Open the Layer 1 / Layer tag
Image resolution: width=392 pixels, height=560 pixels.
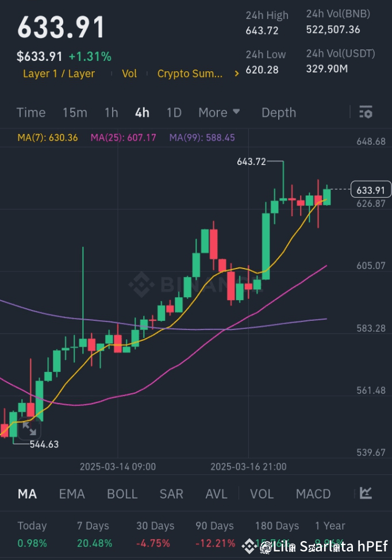(x=59, y=74)
